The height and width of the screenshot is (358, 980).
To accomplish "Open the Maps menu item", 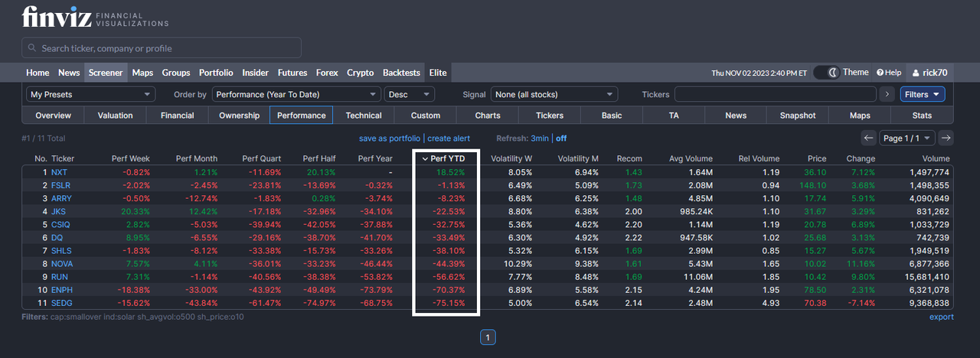I will 142,73.
